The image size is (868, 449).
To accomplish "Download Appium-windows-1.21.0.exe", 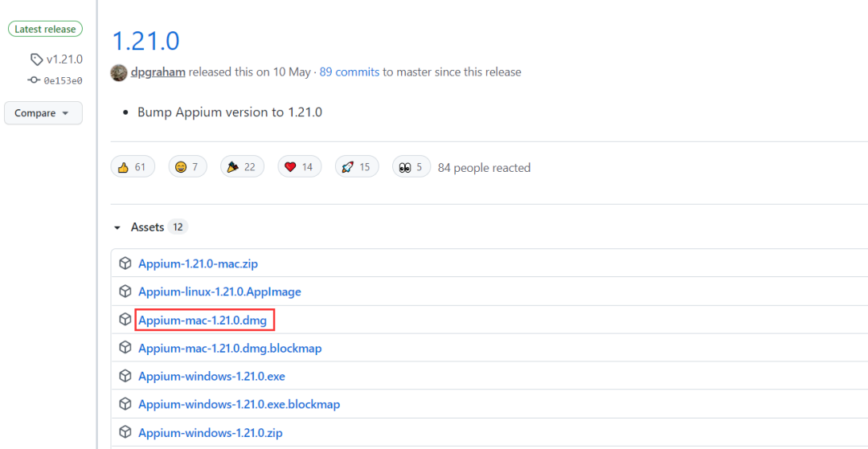I will click(212, 377).
